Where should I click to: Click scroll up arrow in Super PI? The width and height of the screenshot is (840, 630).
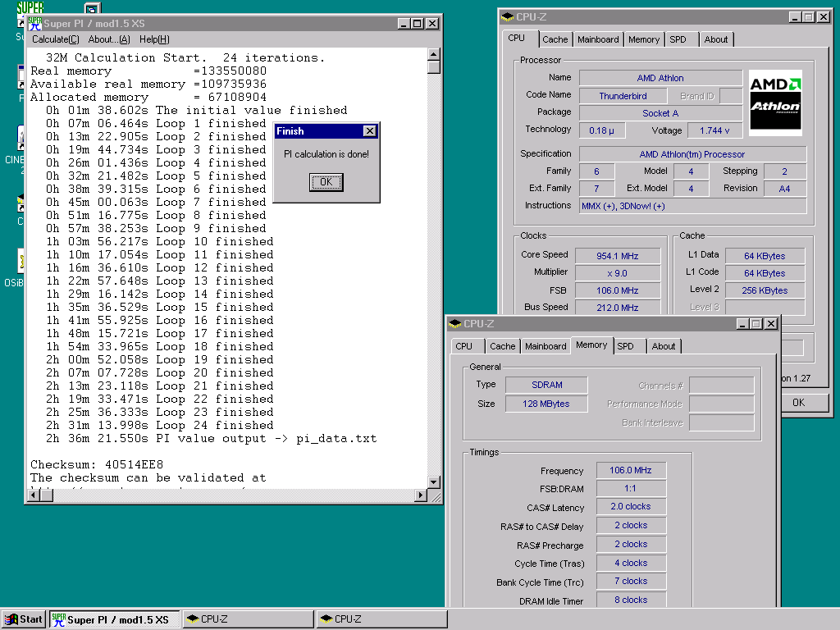point(434,54)
